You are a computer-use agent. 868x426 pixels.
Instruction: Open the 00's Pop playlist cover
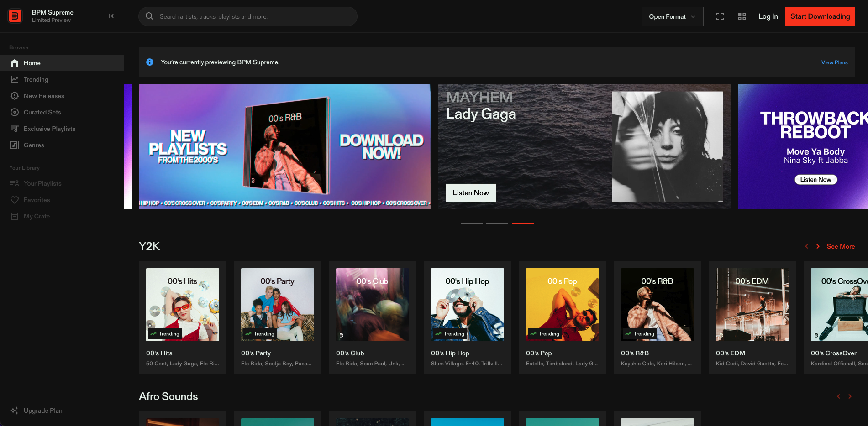(x=563, y=305)
